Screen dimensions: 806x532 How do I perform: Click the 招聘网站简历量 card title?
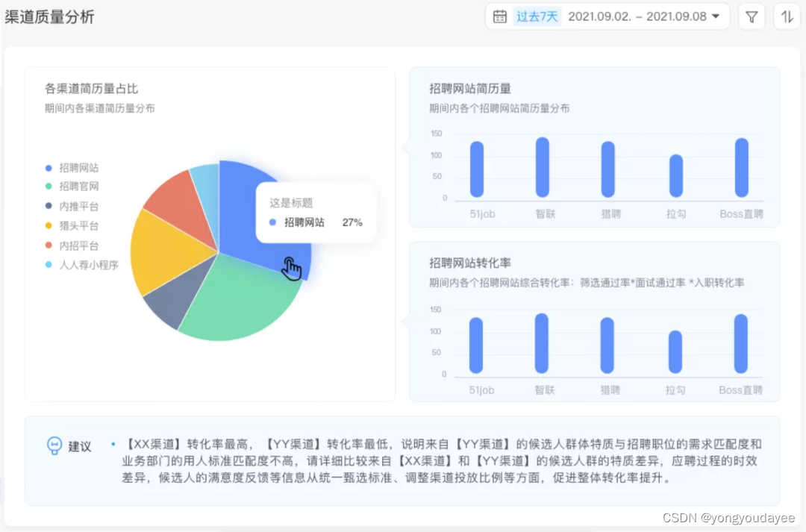pyautogui.click(x=470, y=88)
